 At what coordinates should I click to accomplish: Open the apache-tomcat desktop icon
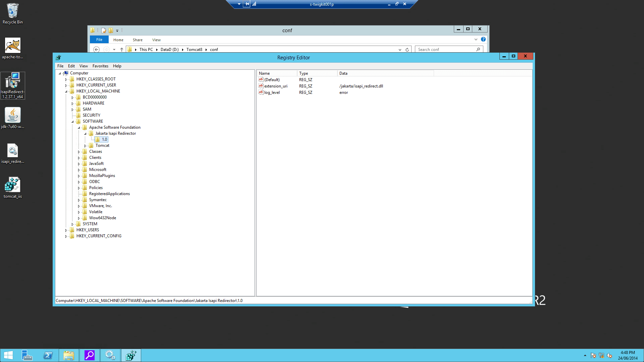tap(13, 48)
